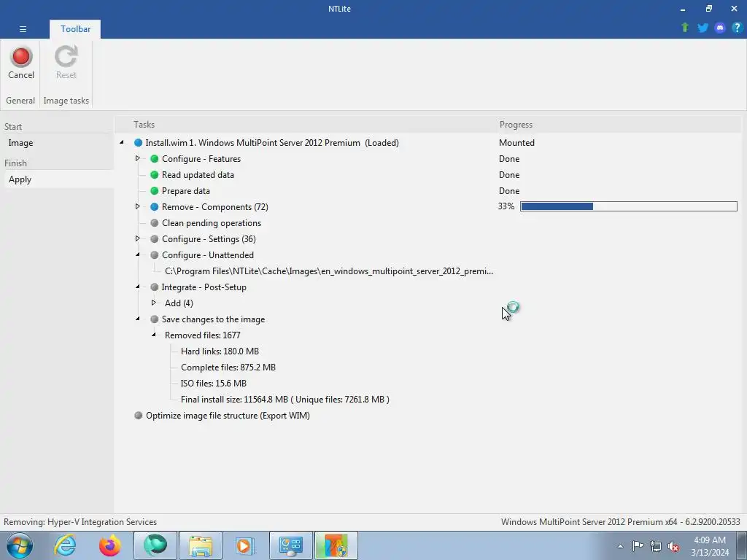Screen dimensions: 747x560
Task: Click gray dot beside Configure - Settings
Action: pyautogui.click(x=155, y=239)
